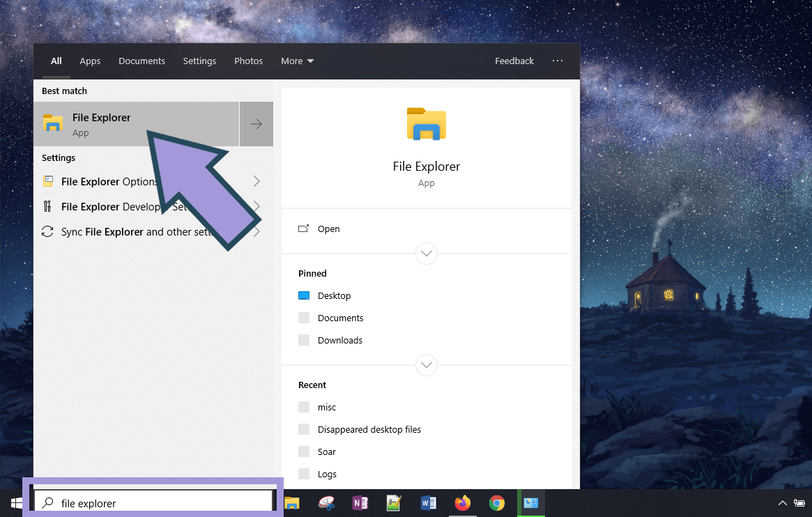Expand actions chevron below Open
The width and height of the screenshot is (812, 517).
pyautogui.click(x=426, y=254)
